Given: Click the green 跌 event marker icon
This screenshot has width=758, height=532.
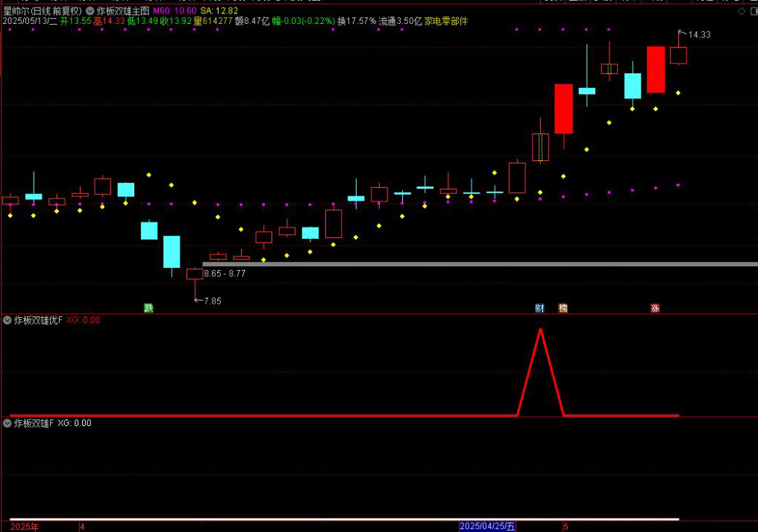Looking at the screenshot, I should click(x=148, y=308).
